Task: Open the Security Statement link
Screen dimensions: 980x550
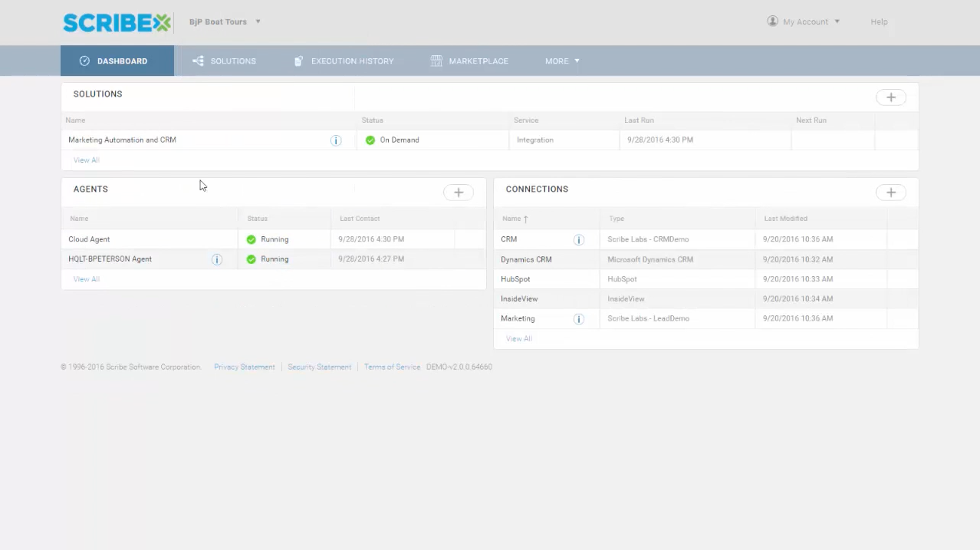Action: pyautogui.click(x=319, y=367)
